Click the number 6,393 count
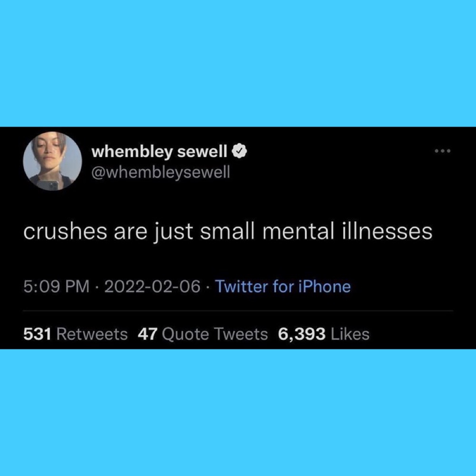Viewport: 476px width, 476px height. click(302, 334)
